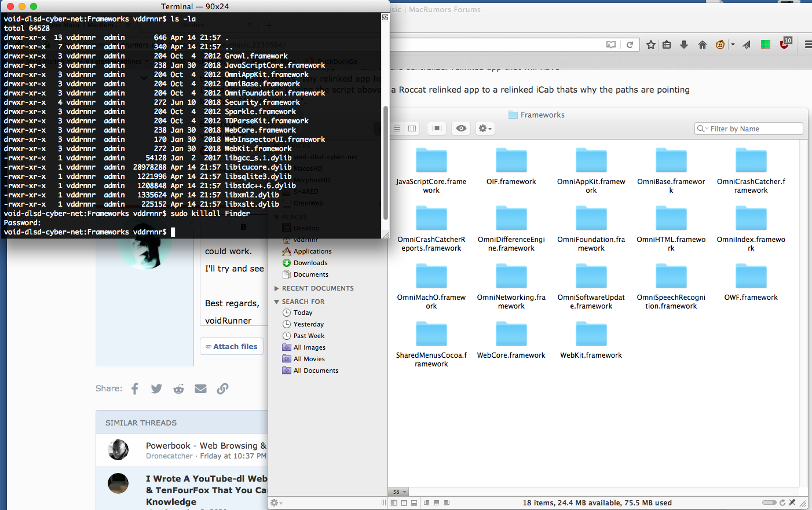Open Dronecatcher's profile link
This screenshot has width=812, height=510.
[x=169, y=456]
